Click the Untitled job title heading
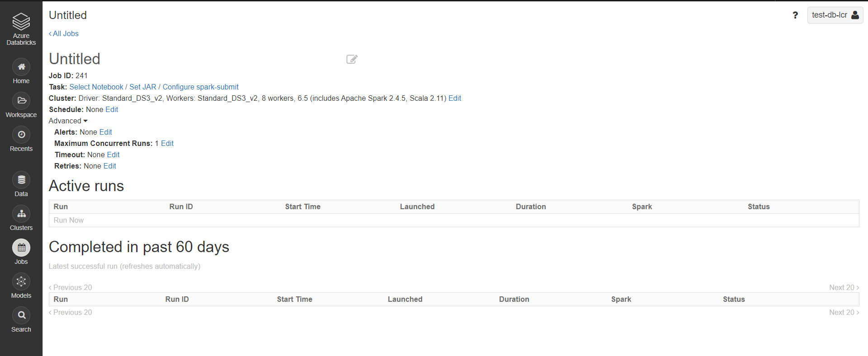868x356 pixels. pos(75,59)
